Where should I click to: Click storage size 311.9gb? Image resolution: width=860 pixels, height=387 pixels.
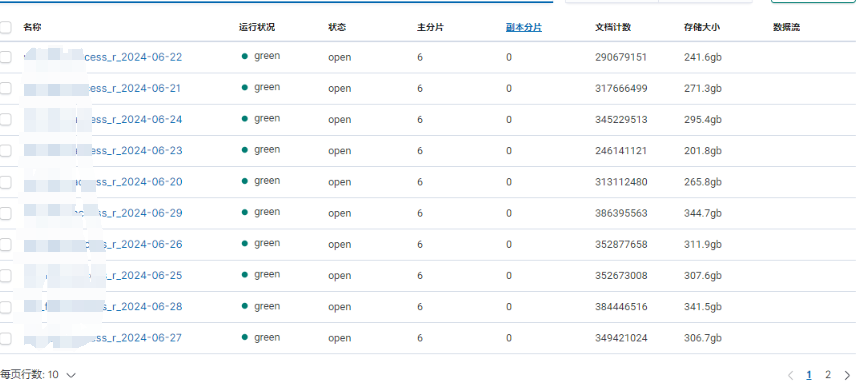tap(703, 244)
